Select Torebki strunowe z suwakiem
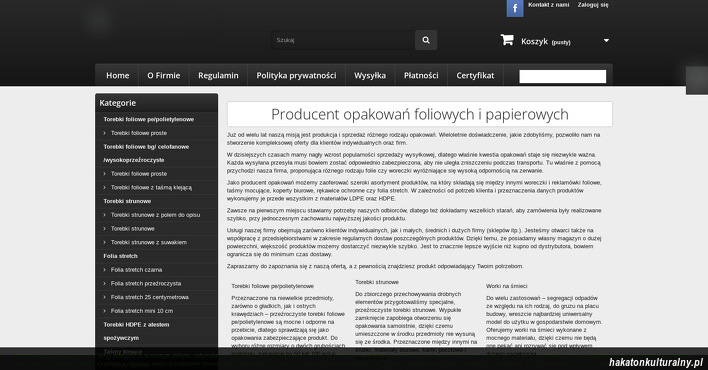The image size is (708, 370). tap(149, 243)
